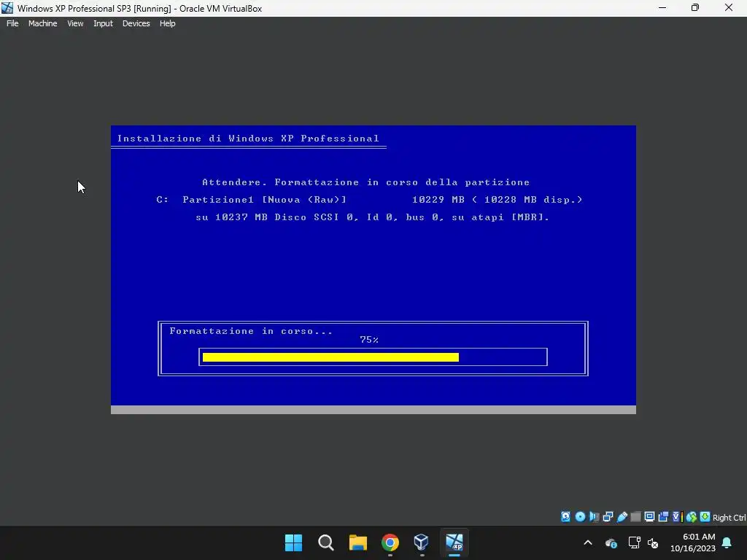This screenshot has height=560, width=747.
Task: Click the 'Attendere. Formattazione in corso' line
Action: [366, 182]
